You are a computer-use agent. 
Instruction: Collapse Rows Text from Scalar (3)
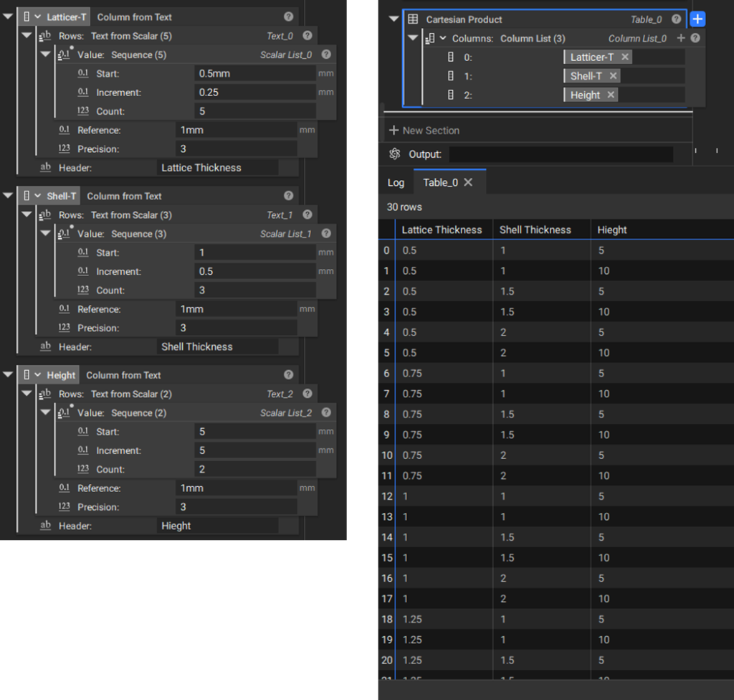(27, 214)
